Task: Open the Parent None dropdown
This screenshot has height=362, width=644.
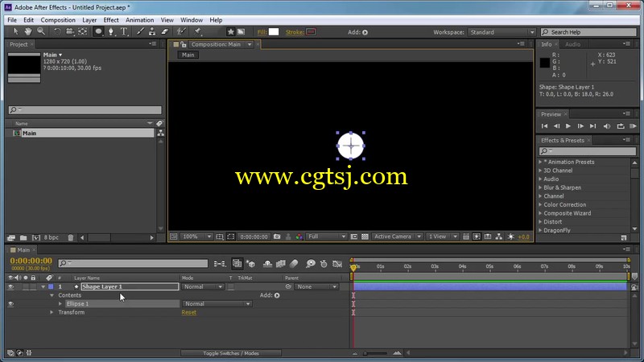Action: 316,287
